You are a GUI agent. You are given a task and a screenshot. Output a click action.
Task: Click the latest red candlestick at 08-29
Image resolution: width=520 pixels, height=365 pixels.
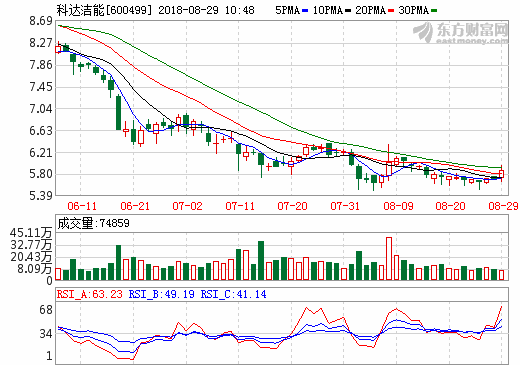tap(501, 173)
